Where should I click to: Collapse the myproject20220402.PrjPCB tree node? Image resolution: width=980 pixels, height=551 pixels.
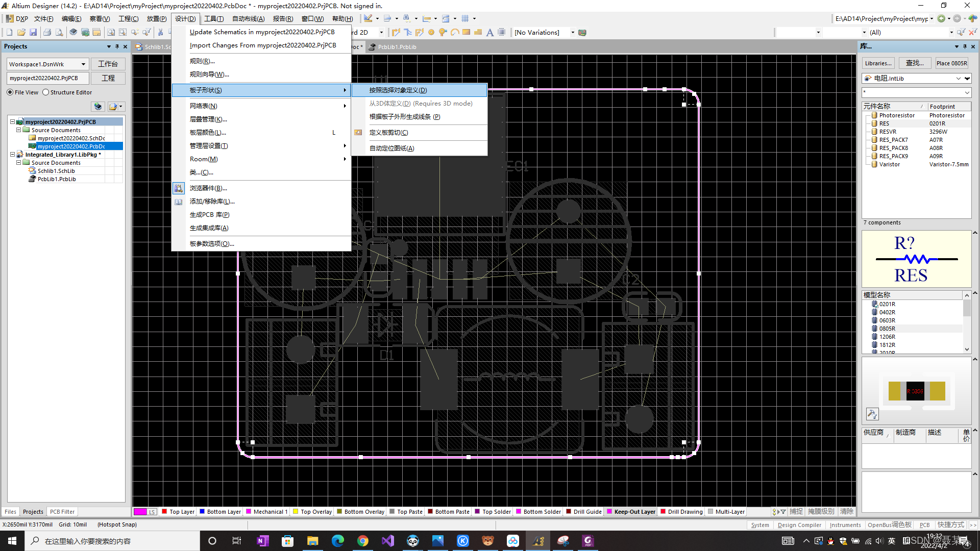tap(12, 122)
